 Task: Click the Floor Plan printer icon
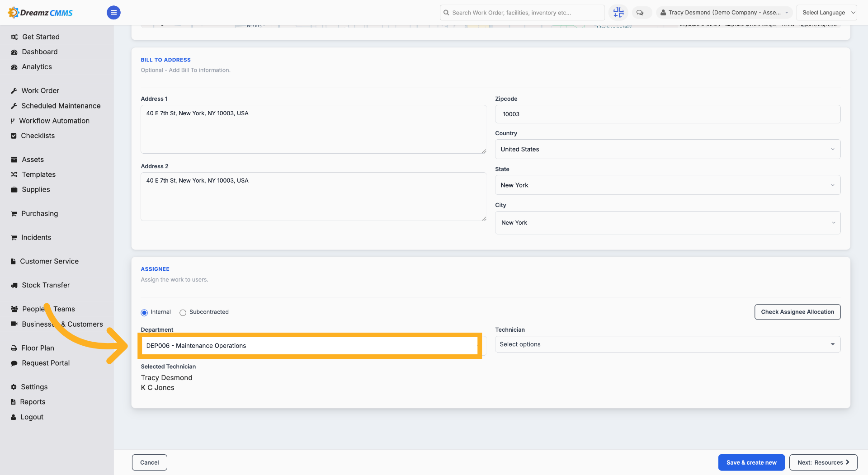pyautogui.click(x=14, y=348)
